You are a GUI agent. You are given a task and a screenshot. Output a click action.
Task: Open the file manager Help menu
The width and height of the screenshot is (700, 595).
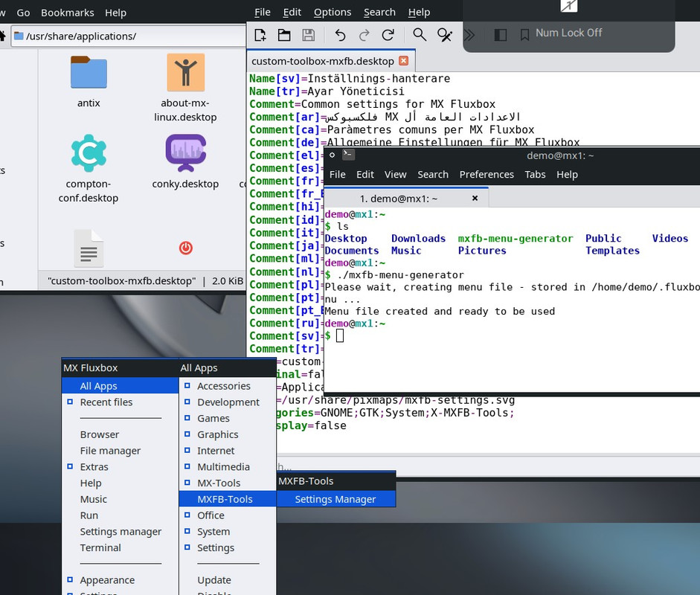[115, 13]
